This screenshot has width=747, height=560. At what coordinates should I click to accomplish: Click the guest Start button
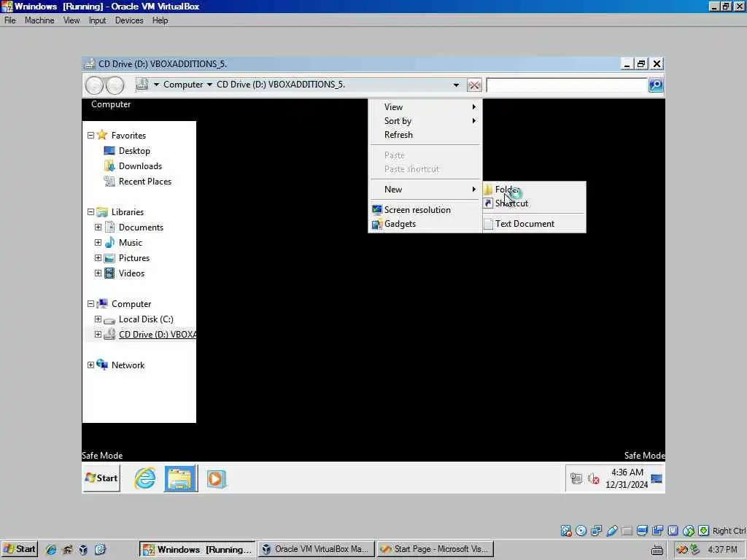point(101,478)
